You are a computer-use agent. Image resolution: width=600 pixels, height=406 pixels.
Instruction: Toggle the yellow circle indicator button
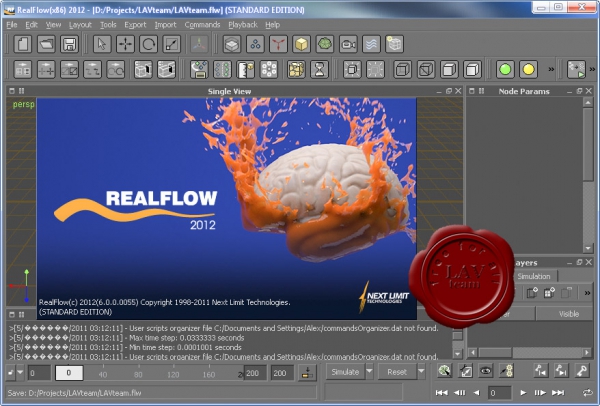point(528,70)
